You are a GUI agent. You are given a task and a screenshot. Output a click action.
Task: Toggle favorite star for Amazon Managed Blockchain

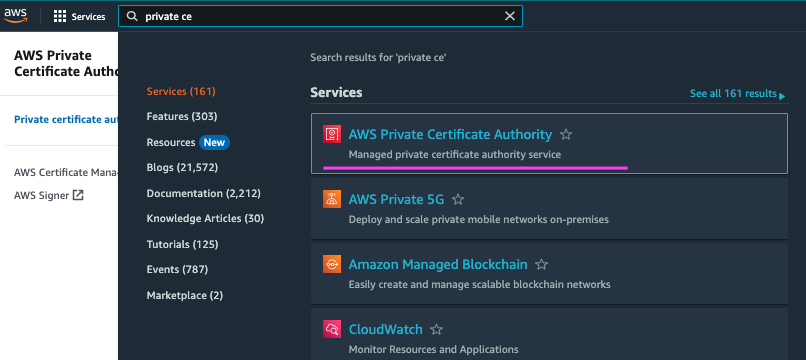click(x=541, y=265)
